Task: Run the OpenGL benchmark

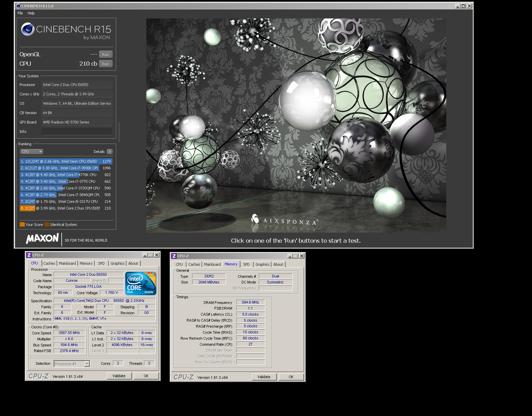Action: (x=105, y=55)
